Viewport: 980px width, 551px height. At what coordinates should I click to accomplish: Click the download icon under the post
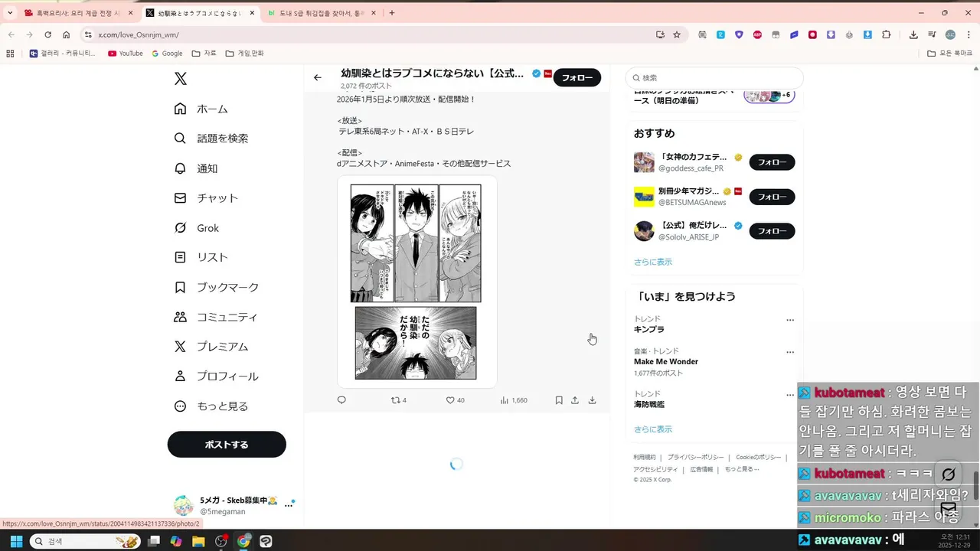coord(592,400)
